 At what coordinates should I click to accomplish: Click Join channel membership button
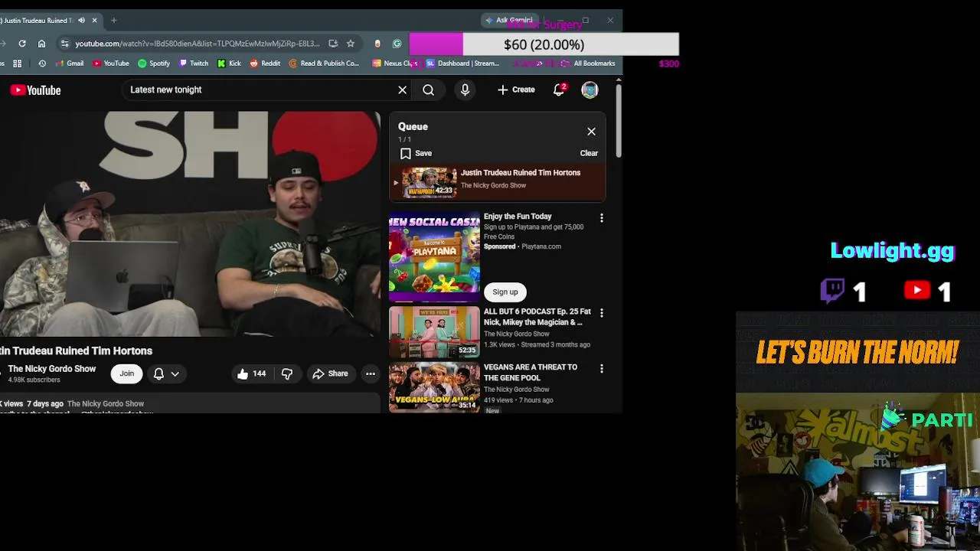127,373
